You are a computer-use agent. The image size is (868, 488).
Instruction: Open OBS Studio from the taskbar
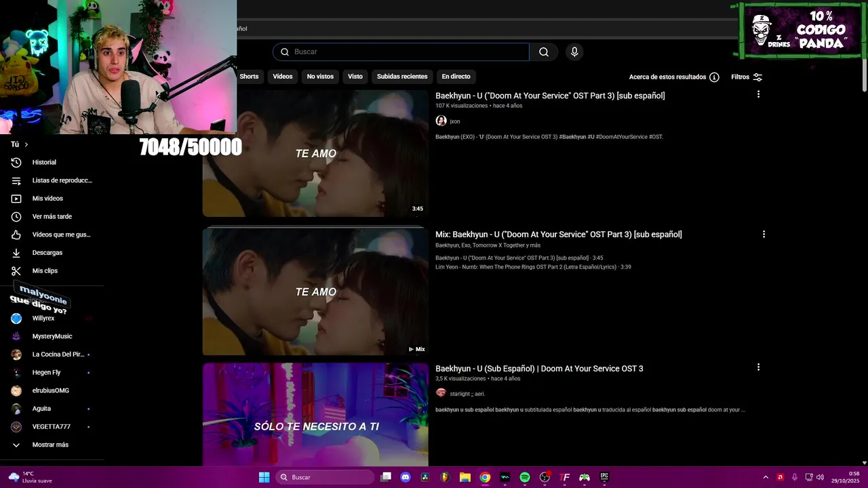coord(545,477)
